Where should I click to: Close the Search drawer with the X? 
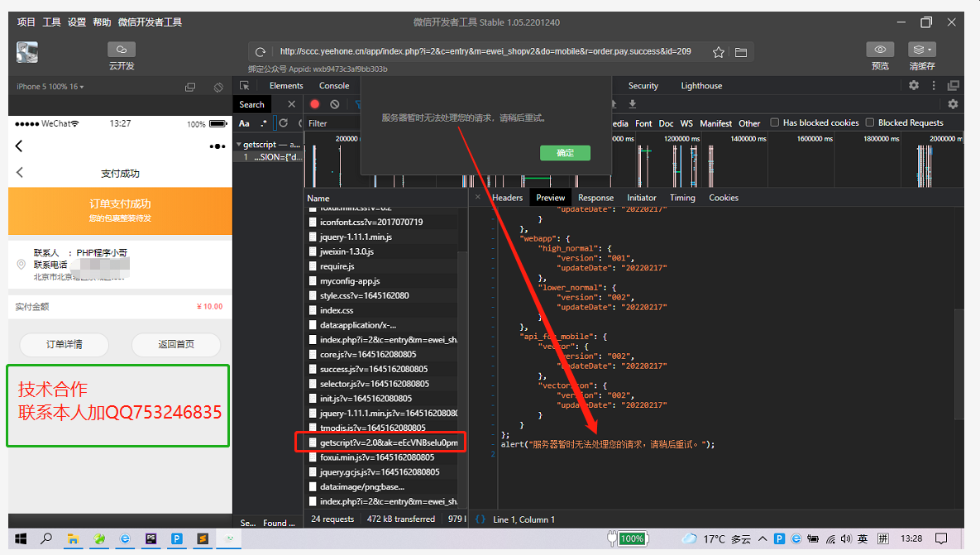[x=291, y=104]
